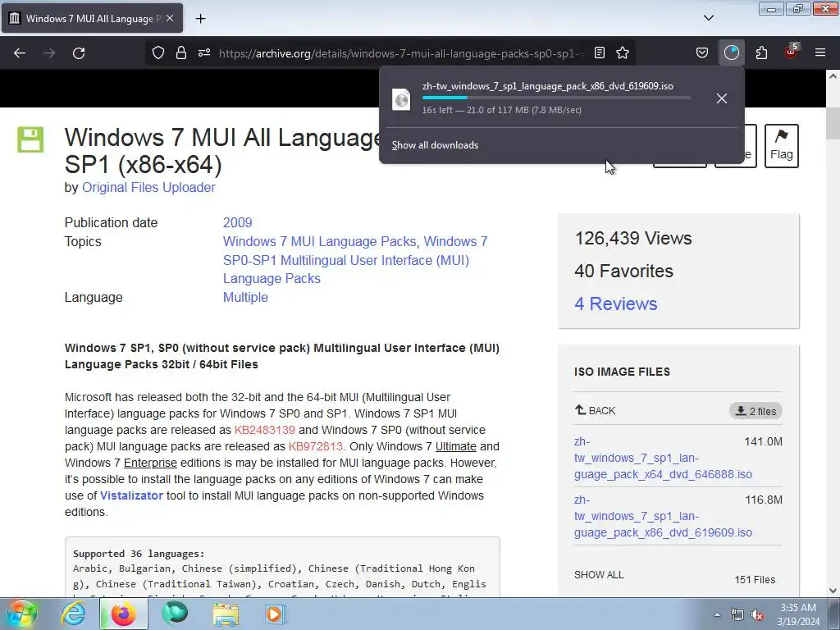840x630 pixels.
Task: Open site permissions icon in address bar
Action: tap(204, 52)
